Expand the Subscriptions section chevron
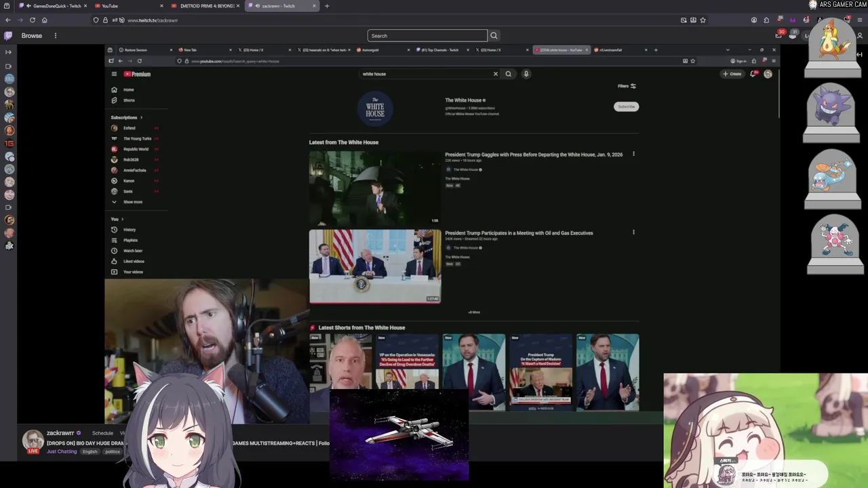The image size is (868, 488). [x=141, y=117]
